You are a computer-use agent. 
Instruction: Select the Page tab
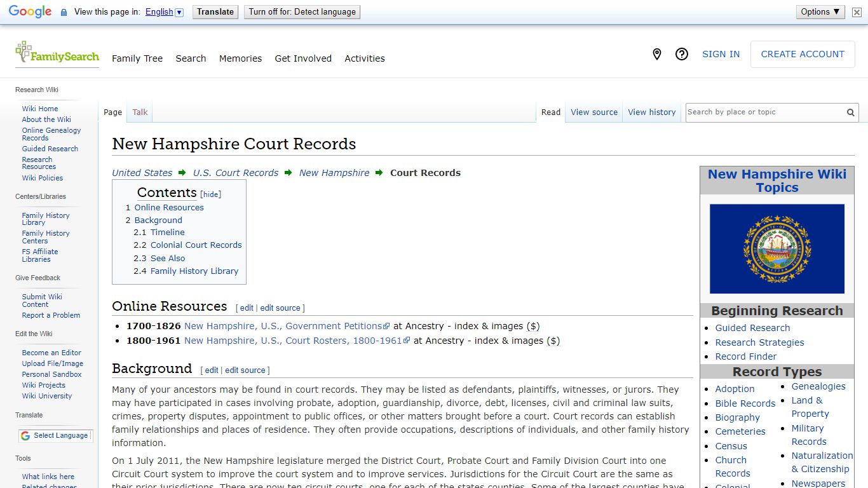[x=112, y=112]
